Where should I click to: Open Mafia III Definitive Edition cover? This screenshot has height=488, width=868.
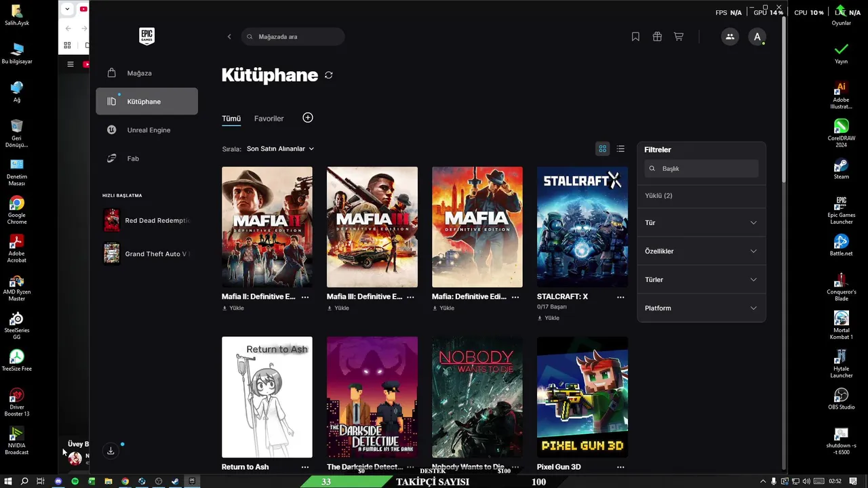[372, 227]
